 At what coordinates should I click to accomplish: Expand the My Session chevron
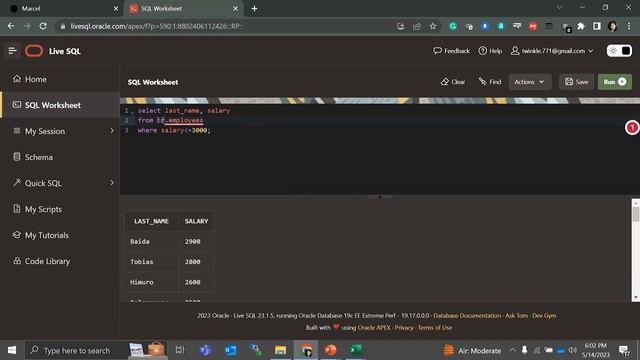click(x=112, y=131)
